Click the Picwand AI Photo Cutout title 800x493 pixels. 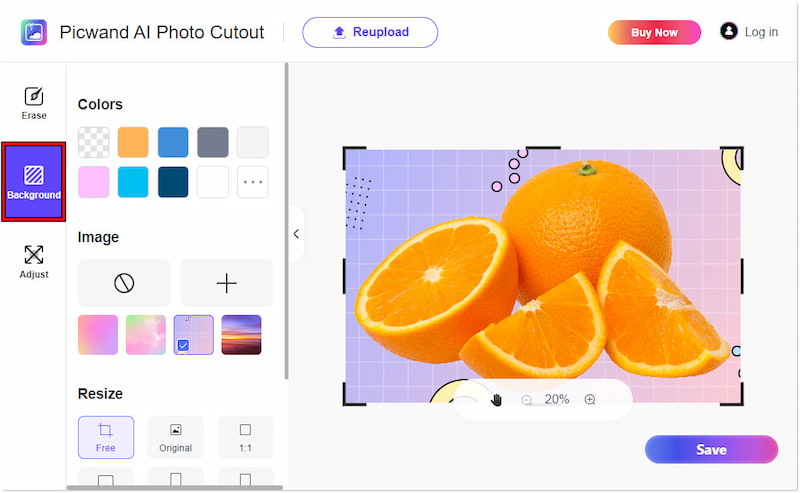click(162, 32)
